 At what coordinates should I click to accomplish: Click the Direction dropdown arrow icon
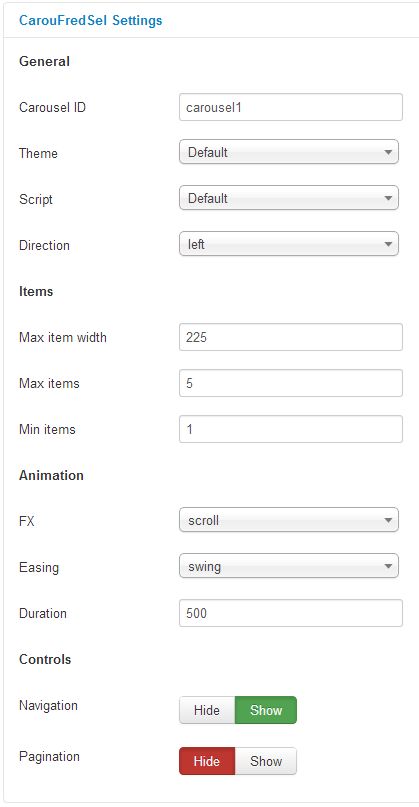coord(388,244)
